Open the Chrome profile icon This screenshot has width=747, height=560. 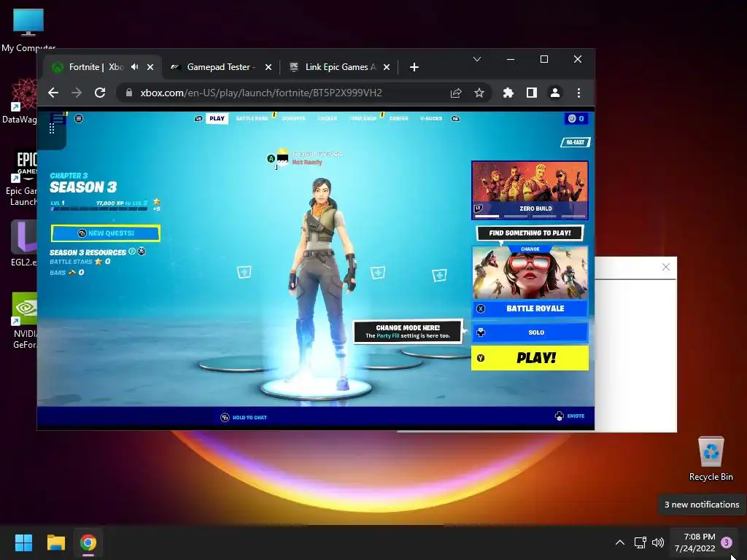[x=555, y=93]
